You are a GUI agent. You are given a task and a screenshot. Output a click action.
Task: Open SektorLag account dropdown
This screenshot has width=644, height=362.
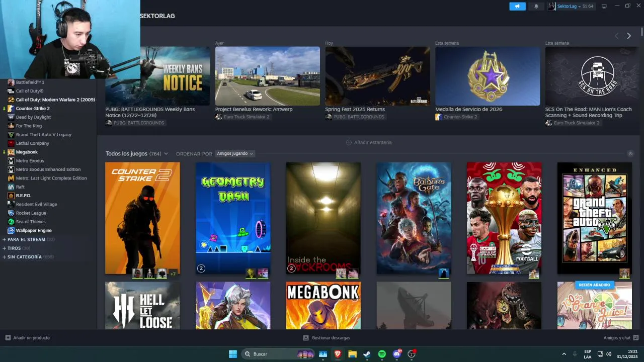point(571,6)
